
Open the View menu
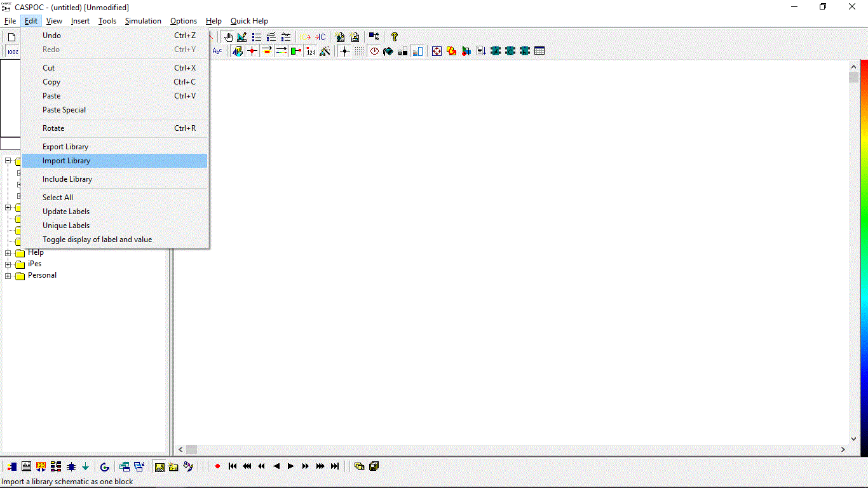(x=54, y=21)
